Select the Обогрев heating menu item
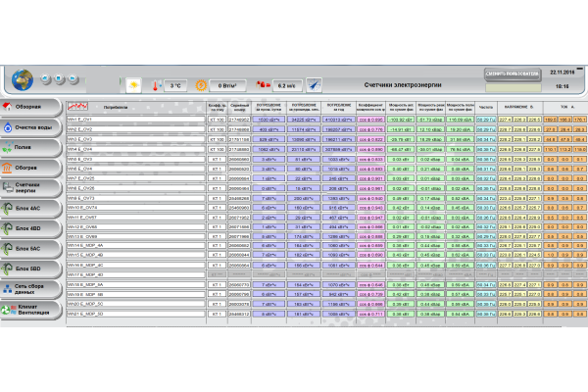Image resolution: width=588 pixels, height=392 pixels. point(29,167)
